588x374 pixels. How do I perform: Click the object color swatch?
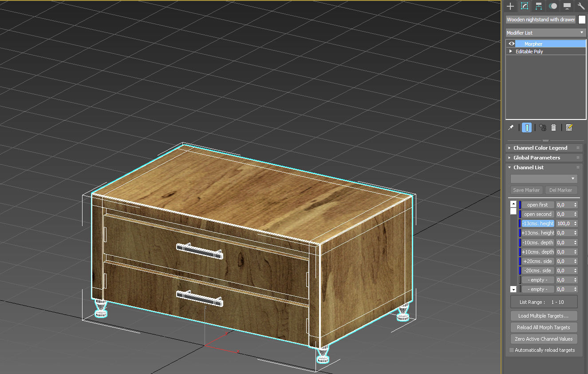[582, 20]
